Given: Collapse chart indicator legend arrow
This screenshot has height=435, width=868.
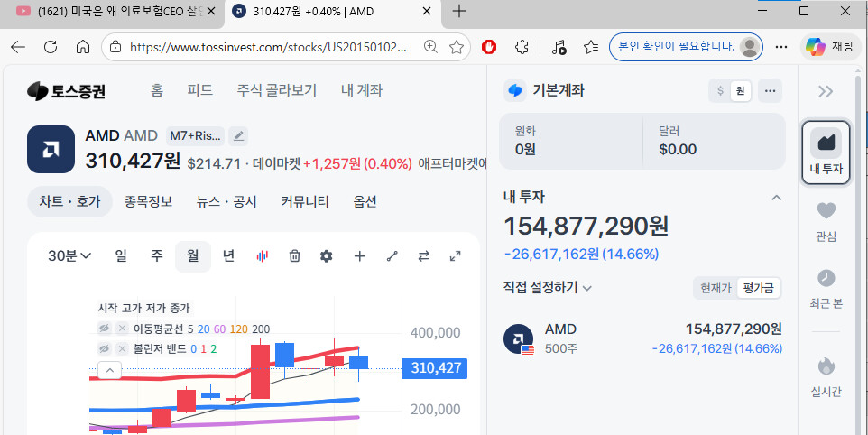Looking at the screenshot, I should tap(109, 370).
